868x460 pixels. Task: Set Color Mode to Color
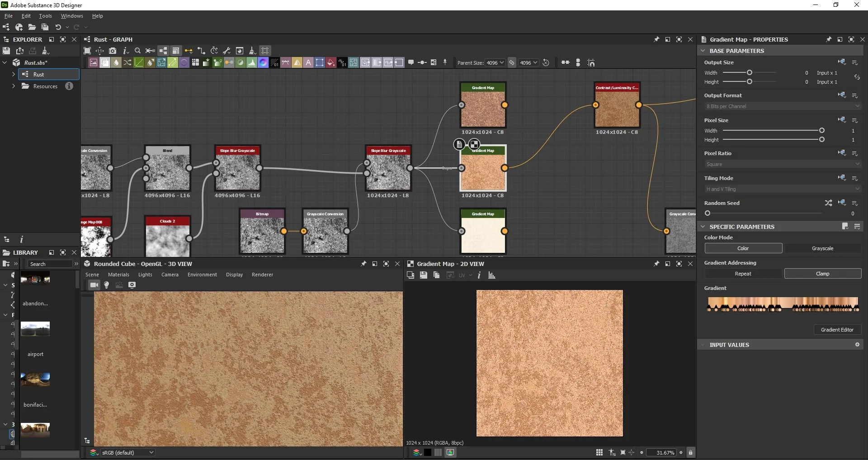tap(743, 248)
